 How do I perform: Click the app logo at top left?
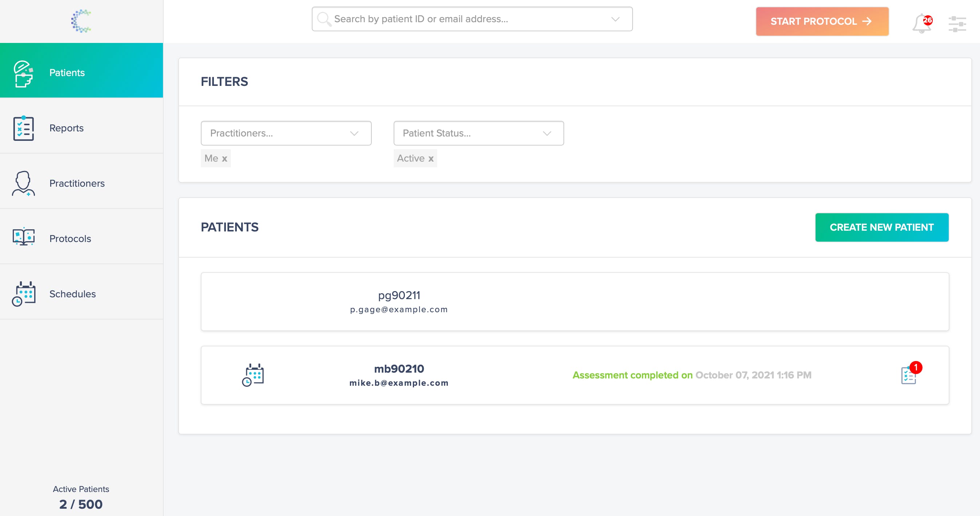(x=81, y=21)
